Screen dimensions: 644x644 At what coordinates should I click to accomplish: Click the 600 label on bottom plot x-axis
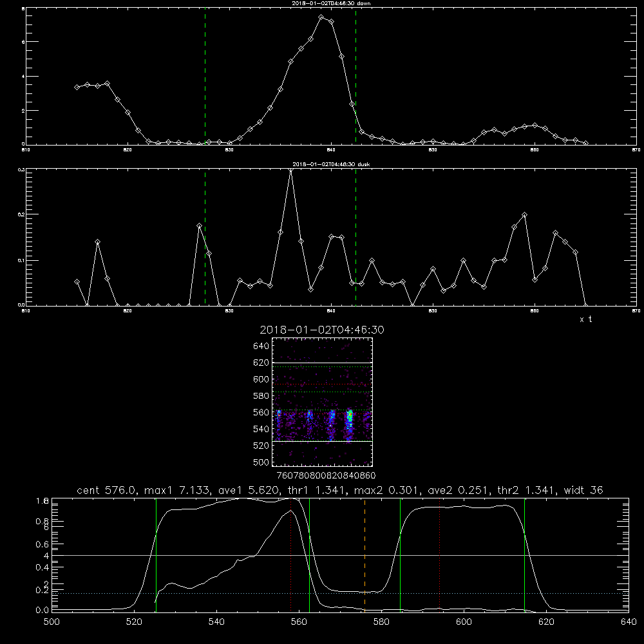464,621
